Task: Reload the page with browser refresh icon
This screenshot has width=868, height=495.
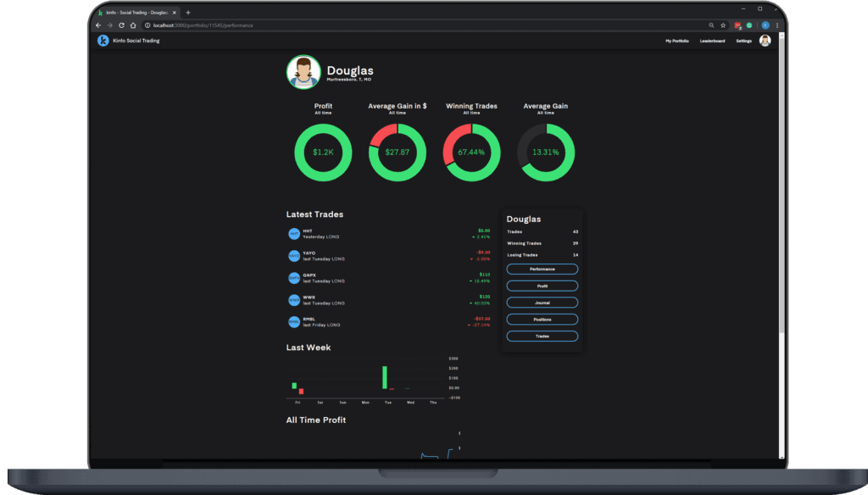Action: click(x=121, y=25)
